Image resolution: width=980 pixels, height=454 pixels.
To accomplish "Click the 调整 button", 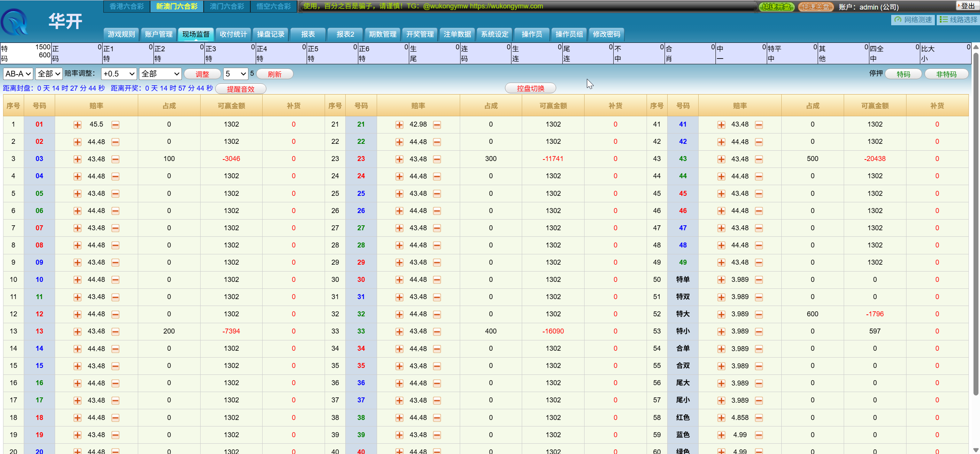I will 203,74.
